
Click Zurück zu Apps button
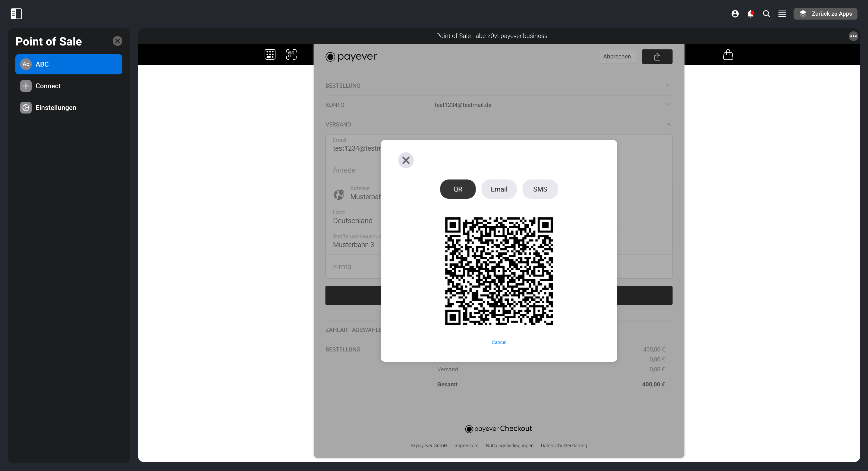(825, 14)
